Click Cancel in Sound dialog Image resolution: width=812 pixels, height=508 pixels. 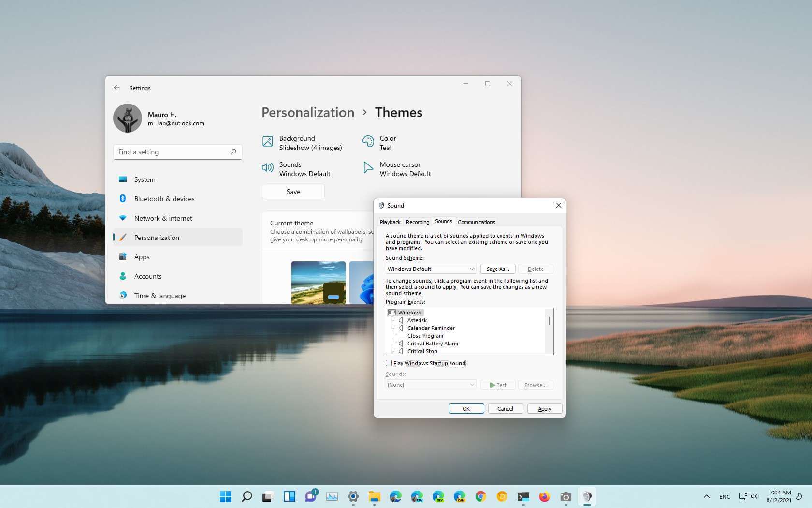505,409
